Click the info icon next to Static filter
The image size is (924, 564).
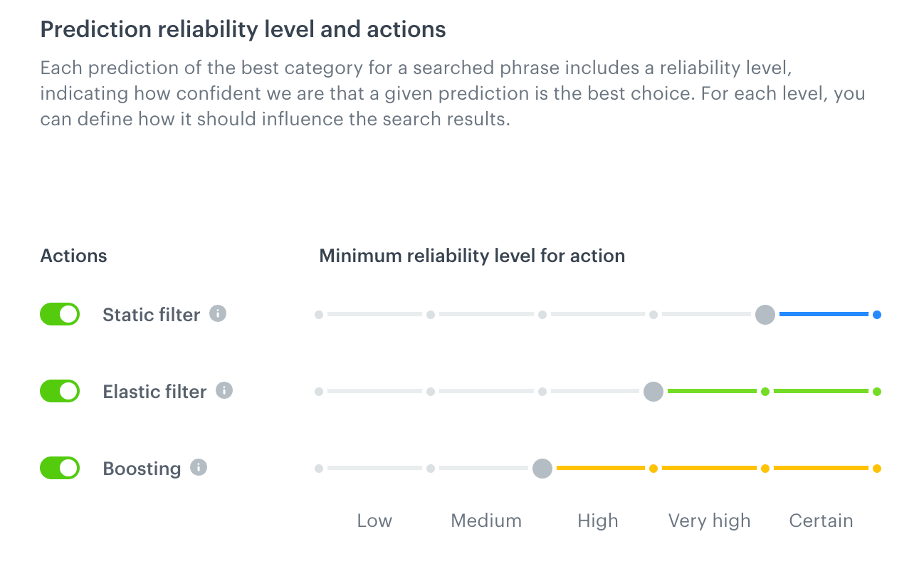click(218, 313)
